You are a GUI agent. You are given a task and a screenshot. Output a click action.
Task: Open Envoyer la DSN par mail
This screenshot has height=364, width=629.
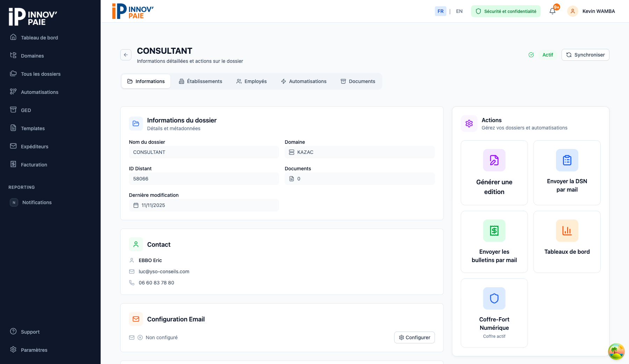click(567, 173)
